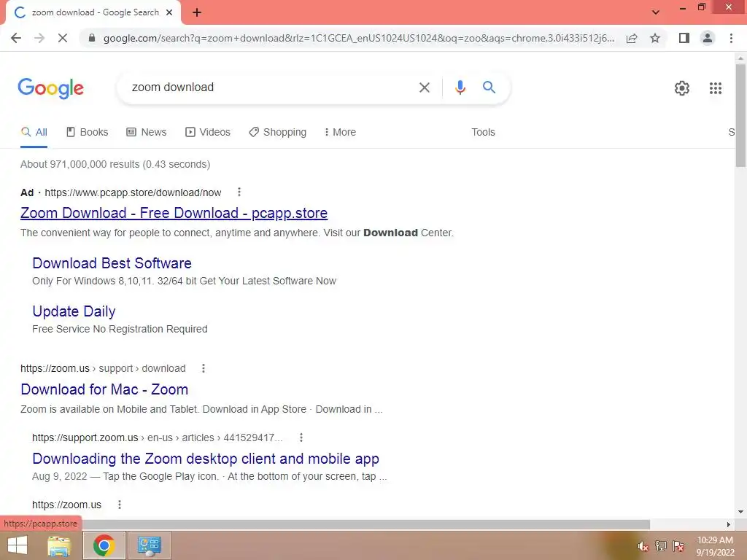Click the zoom download search field
The image size is (747, 560).
267,87
